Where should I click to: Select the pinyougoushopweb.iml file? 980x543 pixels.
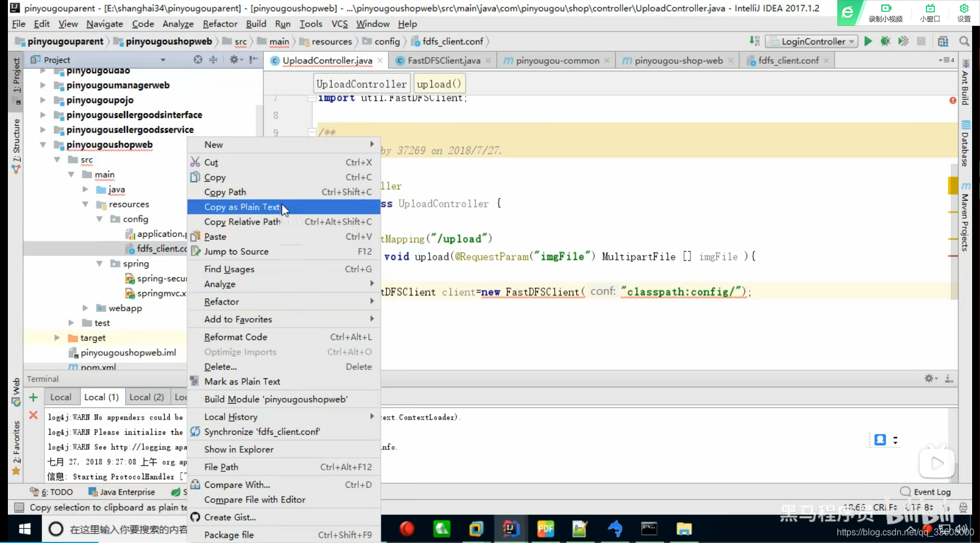click(123, 352)
